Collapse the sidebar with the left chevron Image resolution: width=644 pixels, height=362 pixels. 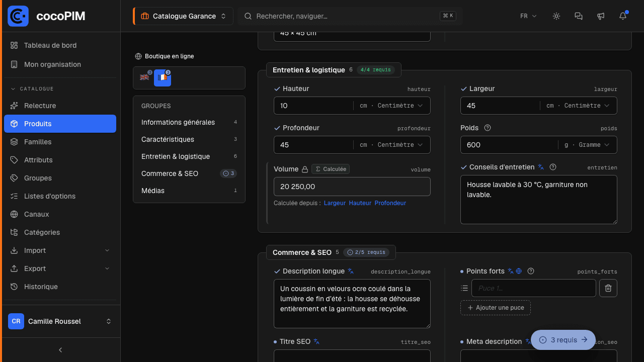pos(60,350)
